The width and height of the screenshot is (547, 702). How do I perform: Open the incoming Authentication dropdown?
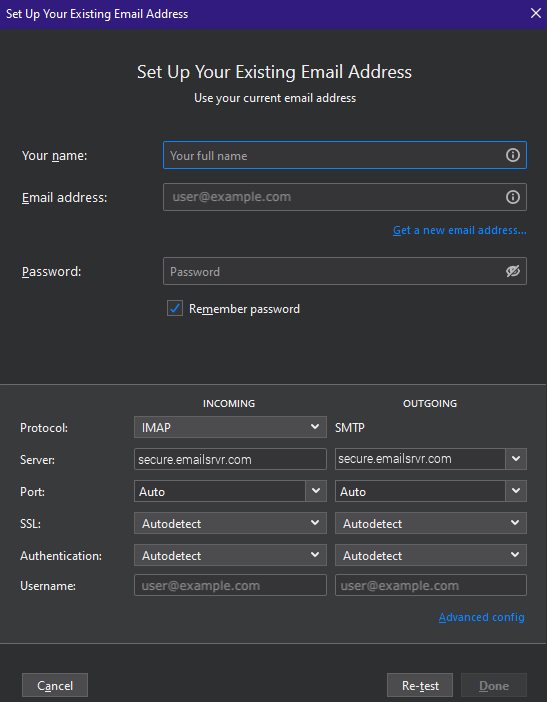point(230,556)
